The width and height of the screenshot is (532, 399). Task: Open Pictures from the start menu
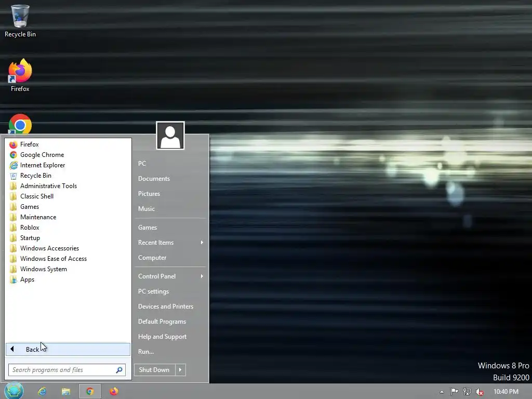170,194
